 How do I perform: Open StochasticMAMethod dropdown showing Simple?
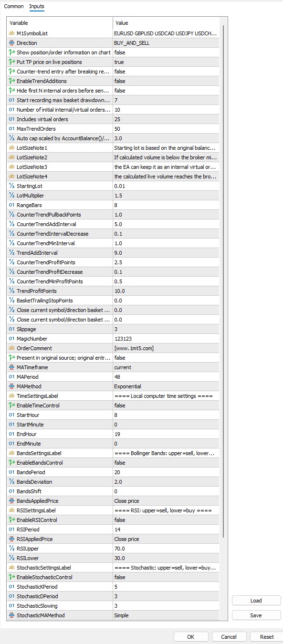pos(166,615)
